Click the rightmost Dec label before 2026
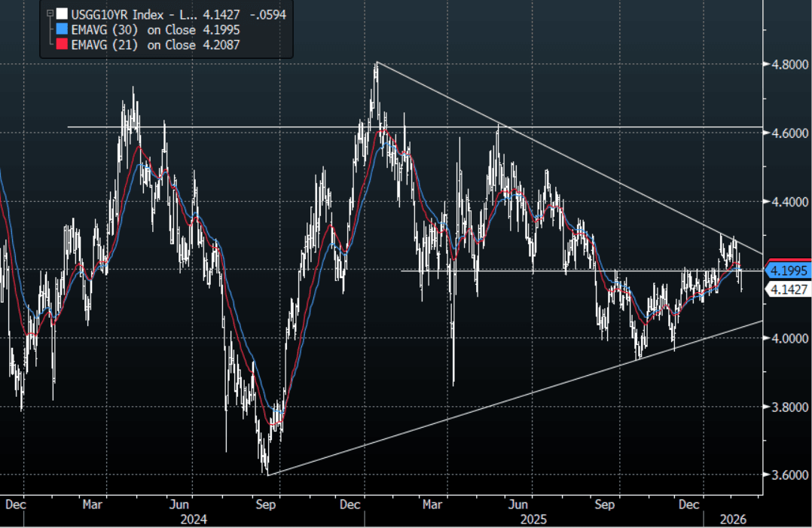Screen dimensions: 812x528 (x=688, y=505)
